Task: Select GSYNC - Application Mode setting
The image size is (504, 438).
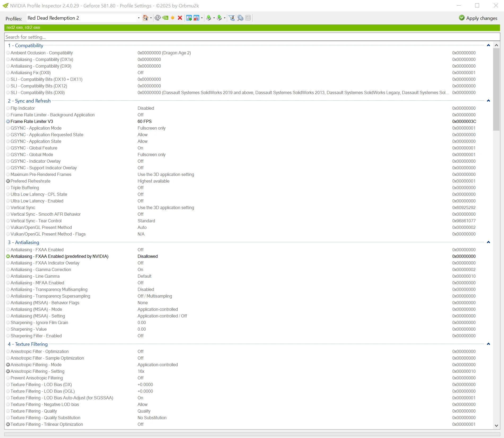Action: tap(36, 128)
